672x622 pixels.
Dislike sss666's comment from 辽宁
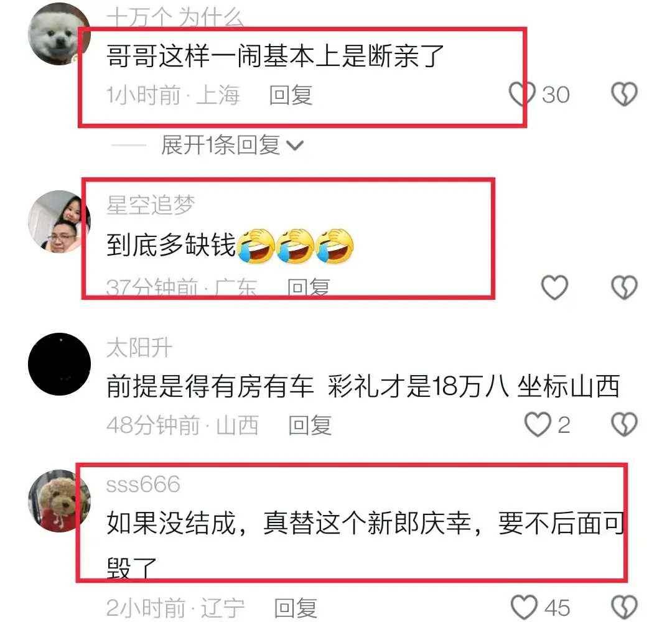click(624, 608)
